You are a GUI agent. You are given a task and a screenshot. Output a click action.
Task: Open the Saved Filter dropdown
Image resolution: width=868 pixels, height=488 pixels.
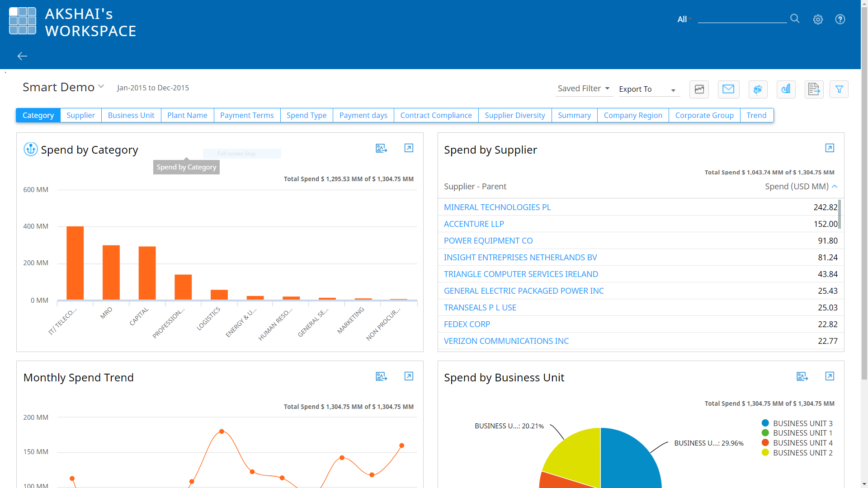[584, 89]
